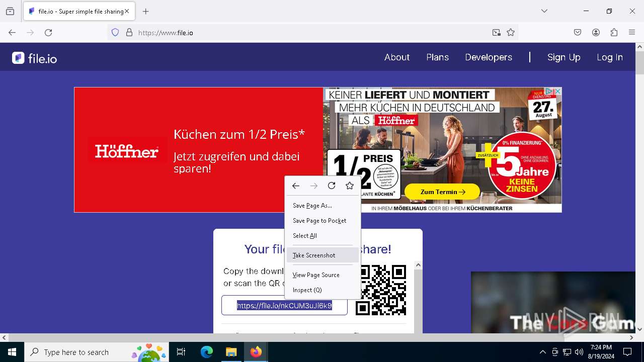644x362 pixels.
Task: Click Firefox taskbar icon
Action: [x=256, y=352]
